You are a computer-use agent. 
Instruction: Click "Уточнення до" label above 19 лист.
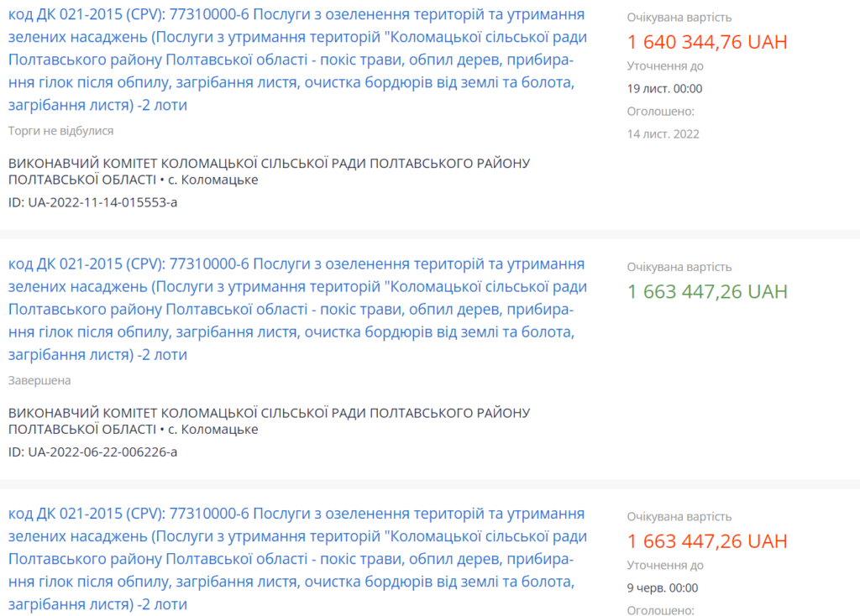pyautogui.click(x=665, y=66)
